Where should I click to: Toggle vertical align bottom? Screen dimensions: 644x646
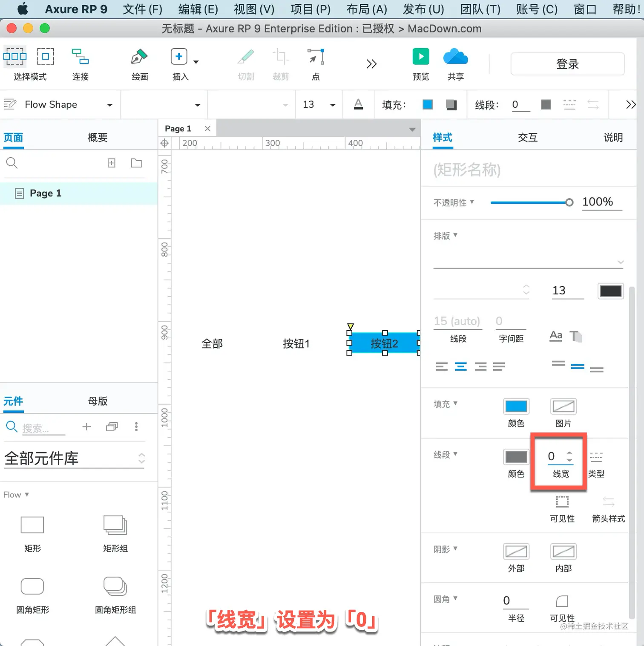click(x=597, y=369)
